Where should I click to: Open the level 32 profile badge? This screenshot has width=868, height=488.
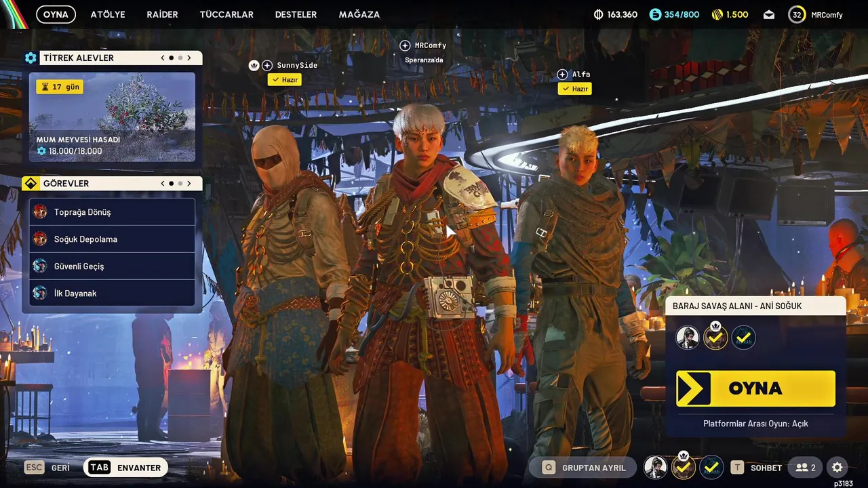tap(797, 14)
